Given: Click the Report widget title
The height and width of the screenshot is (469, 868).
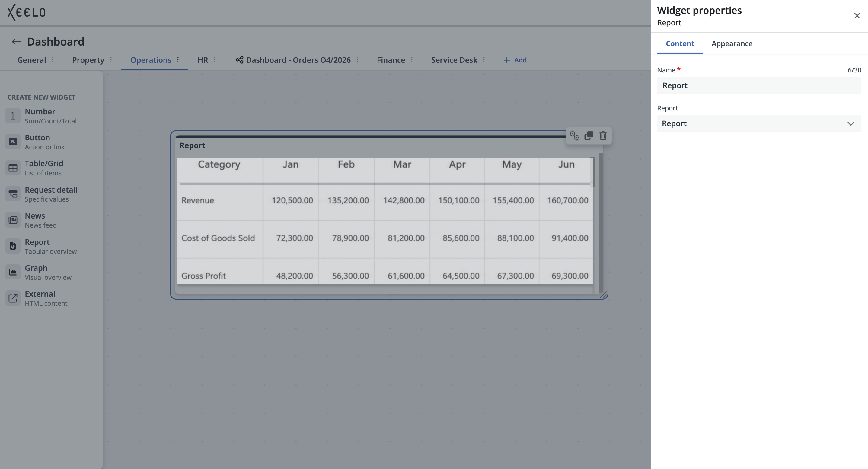Looking at the screenshot, I should 192,145.
